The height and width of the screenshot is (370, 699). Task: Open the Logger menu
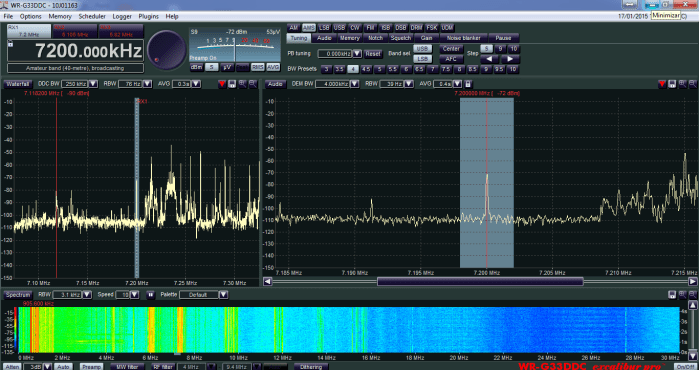pyautogui.click(x=122, y=16)
